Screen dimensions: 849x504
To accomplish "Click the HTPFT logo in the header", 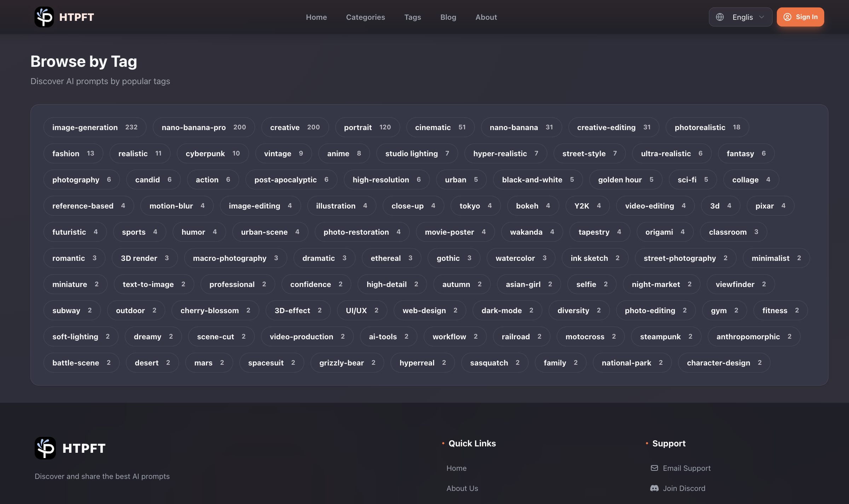I will tap(64, 17).
